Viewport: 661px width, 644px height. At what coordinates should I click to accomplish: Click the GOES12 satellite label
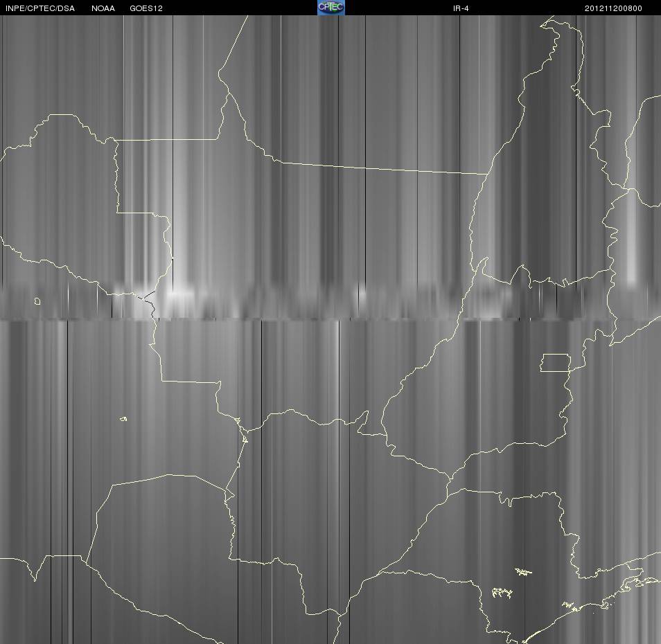pos(146,8)
